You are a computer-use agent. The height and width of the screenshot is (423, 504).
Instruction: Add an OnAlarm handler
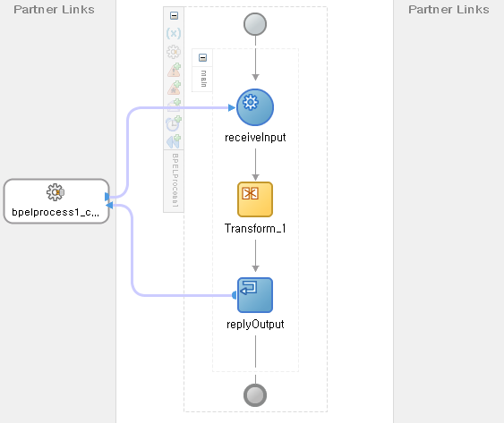[x=174, y=123]
